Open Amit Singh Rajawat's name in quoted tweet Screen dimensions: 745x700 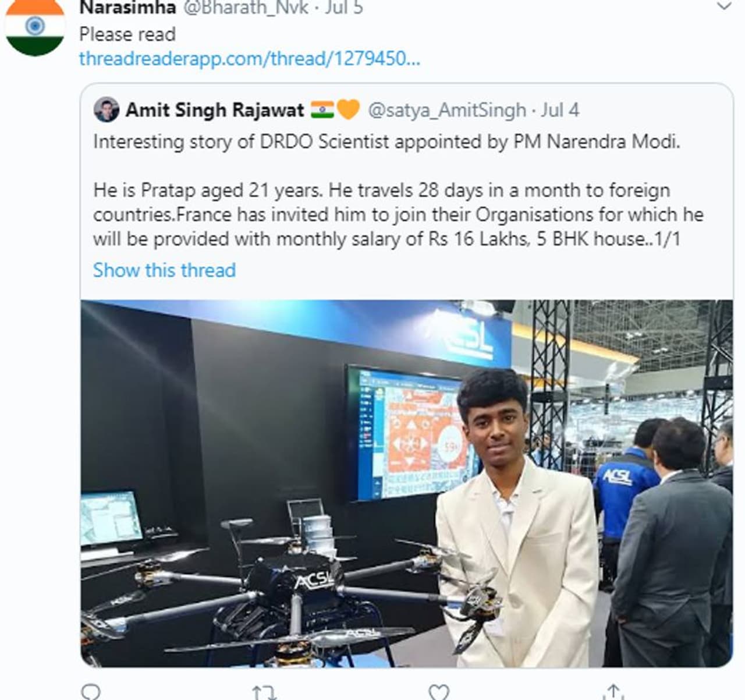click(215, 110)
